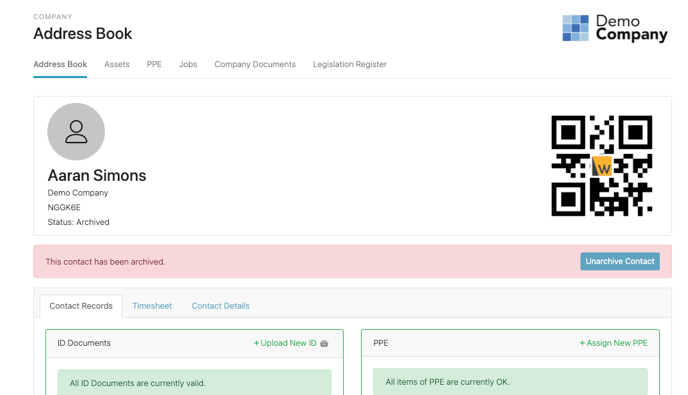The image size is (688, 395).
Task: Click the COMPANY label above the heading
Action: 53,17
